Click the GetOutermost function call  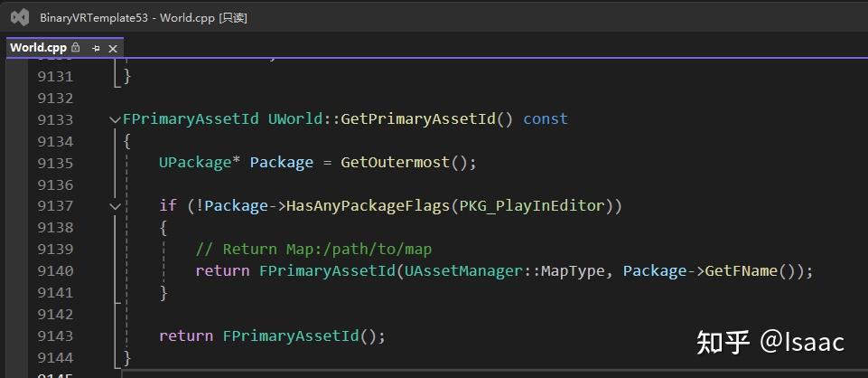pyautogui.click(x=395, y=163)
